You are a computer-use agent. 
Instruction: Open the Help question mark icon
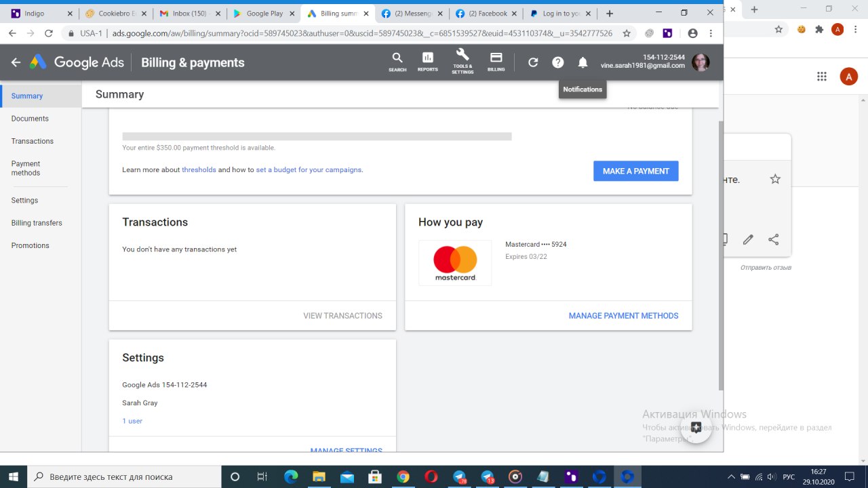pos(557,62)
